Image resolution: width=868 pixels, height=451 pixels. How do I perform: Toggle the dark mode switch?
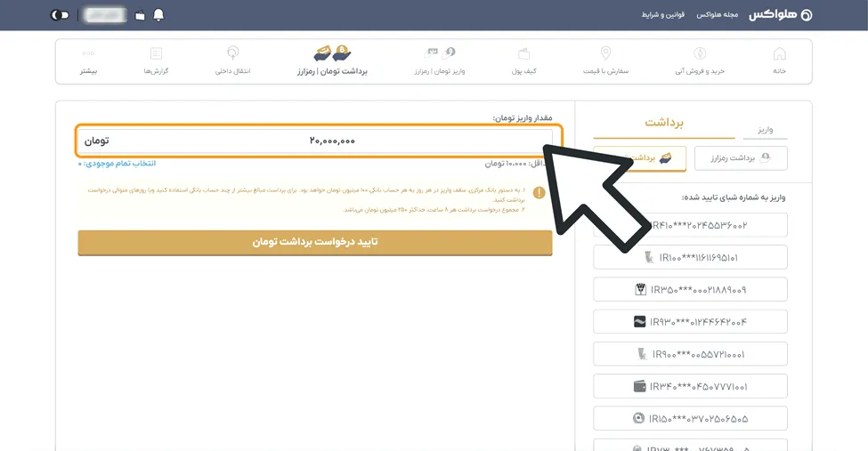click(x=60, y=15)
